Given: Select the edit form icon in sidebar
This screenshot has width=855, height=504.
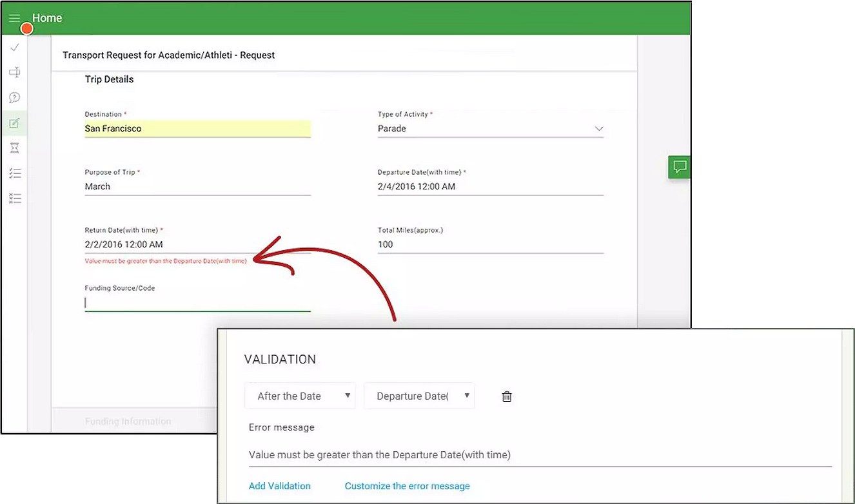Looking at the screenshot, I should point(15,123).
